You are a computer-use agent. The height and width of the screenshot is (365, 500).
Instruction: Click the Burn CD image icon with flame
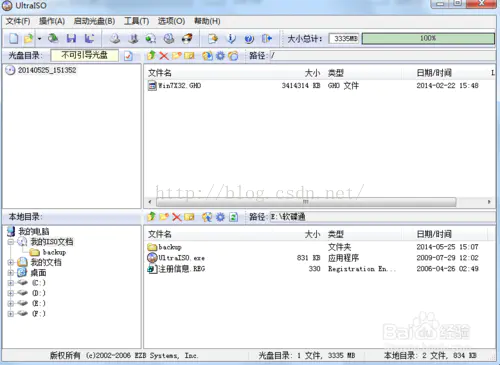[x=187, y=39]
